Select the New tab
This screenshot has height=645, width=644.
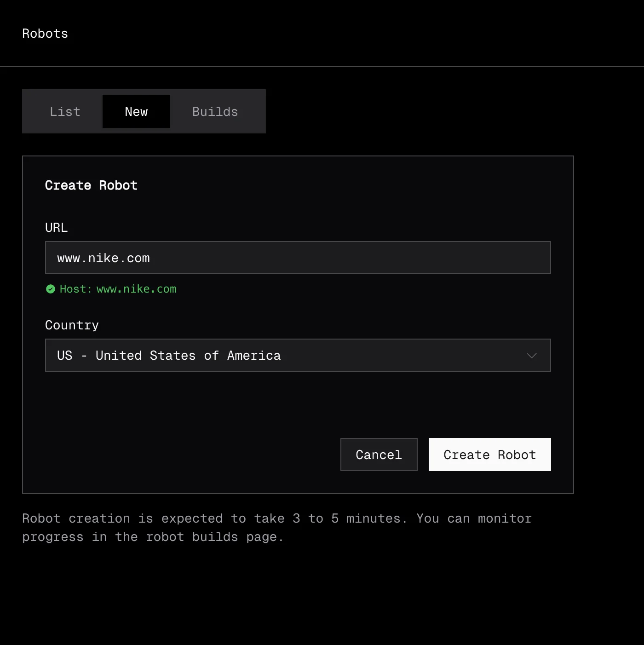pyautogui.click(x=136, y=112)
